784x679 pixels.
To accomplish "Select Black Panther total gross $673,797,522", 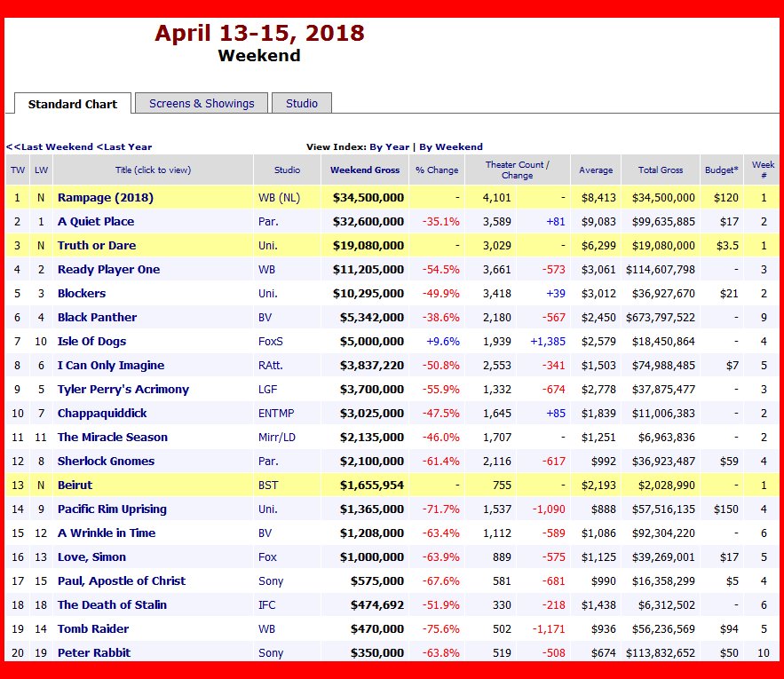I will click(661, 318).
